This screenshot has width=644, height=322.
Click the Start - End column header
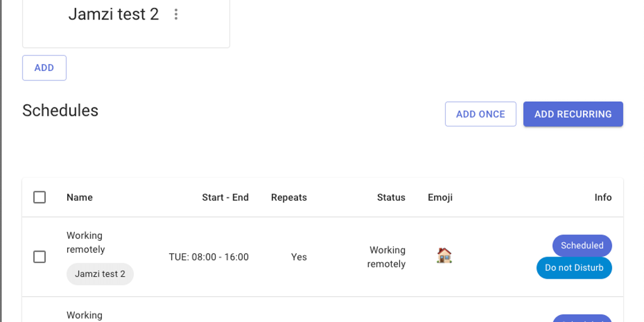225,197
